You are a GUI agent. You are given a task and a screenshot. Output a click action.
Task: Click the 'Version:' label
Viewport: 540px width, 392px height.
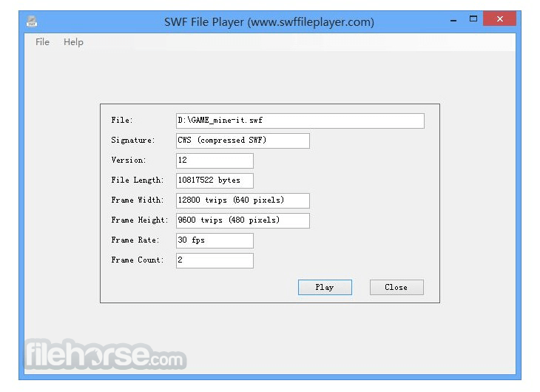[129, 160]
